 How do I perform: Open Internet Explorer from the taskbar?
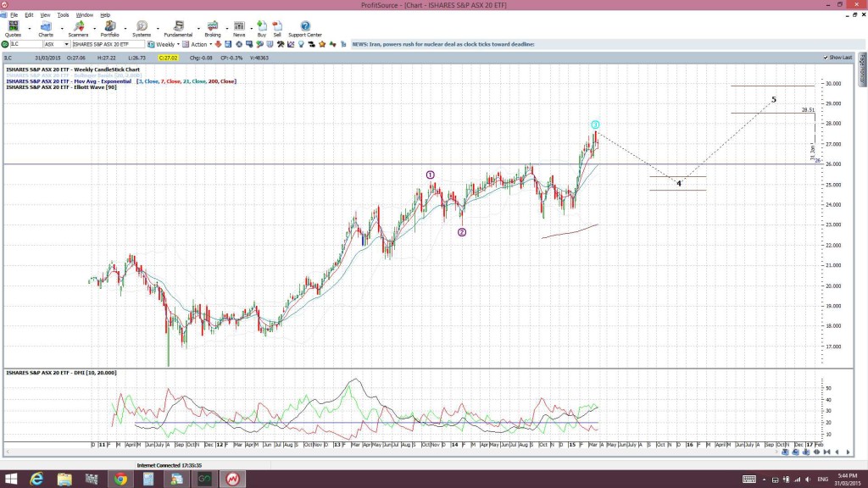36,479
